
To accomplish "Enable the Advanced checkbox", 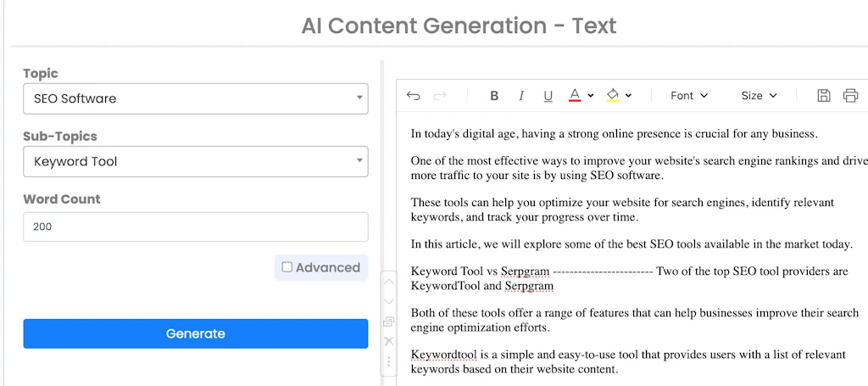I will click(x=287, y=267).
